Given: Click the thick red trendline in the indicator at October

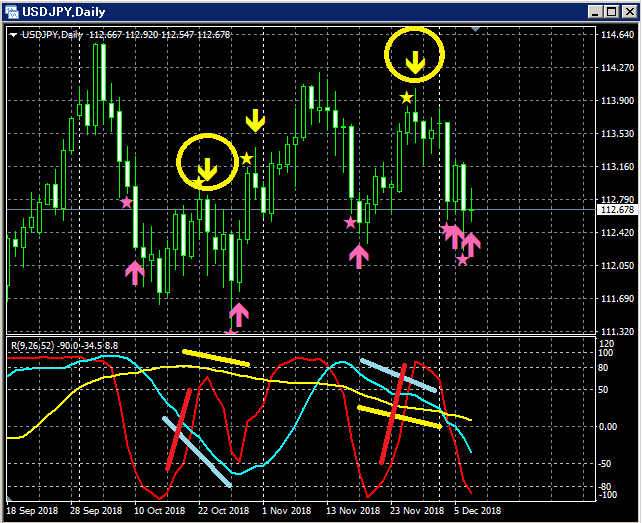Looking at the screenshot, I should coord(179,429).
